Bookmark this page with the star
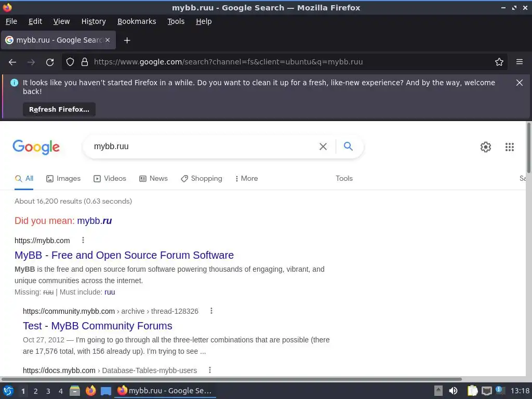Viewport: 532px width, 399px height. 499,62
